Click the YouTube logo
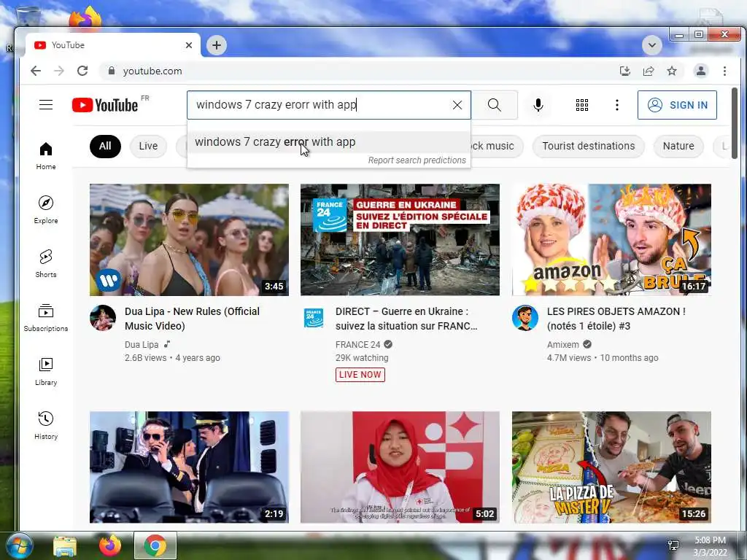Screen dimensions: 747x560 pyautogui.click(x=105, y=105)
